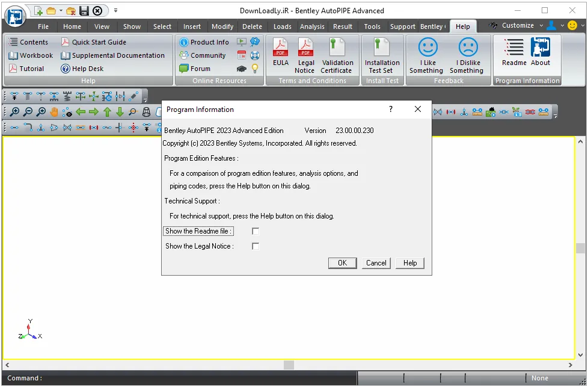Click the lightbulb icon in Online Resources

coord(255,69)
